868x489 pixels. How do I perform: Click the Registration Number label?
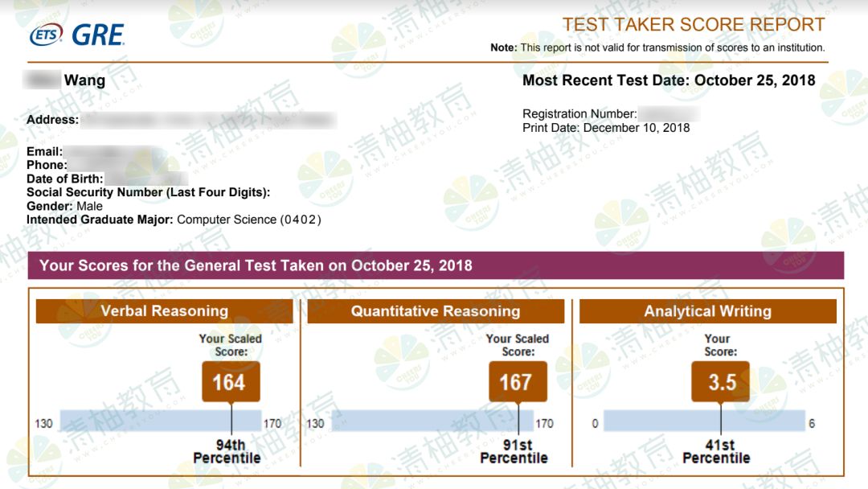coord(579,113)
